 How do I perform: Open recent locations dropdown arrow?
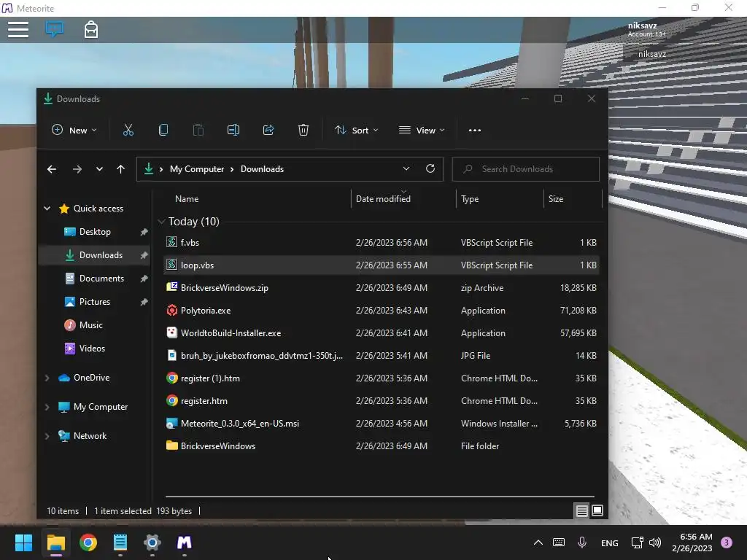99,169
